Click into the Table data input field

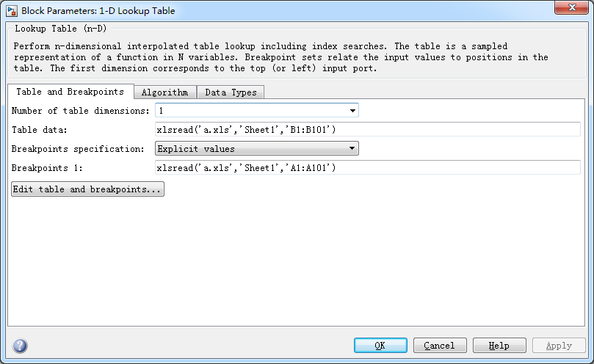(367, 130)
